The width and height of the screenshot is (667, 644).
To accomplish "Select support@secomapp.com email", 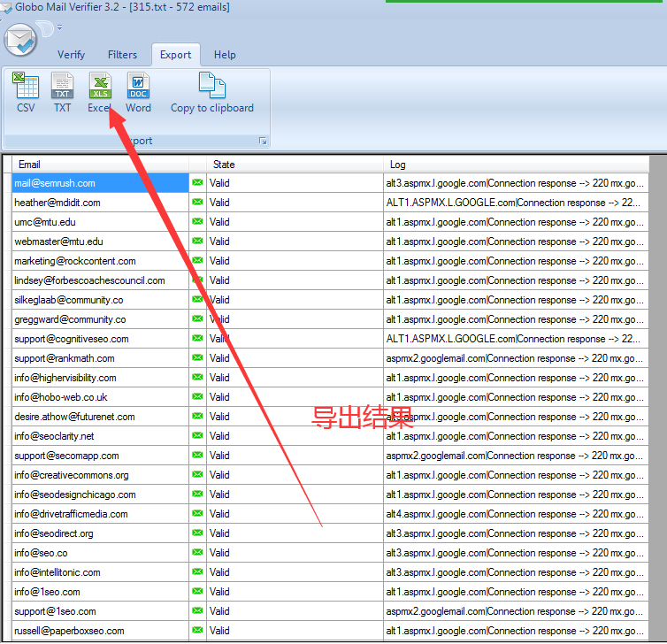I will [100, 456].
